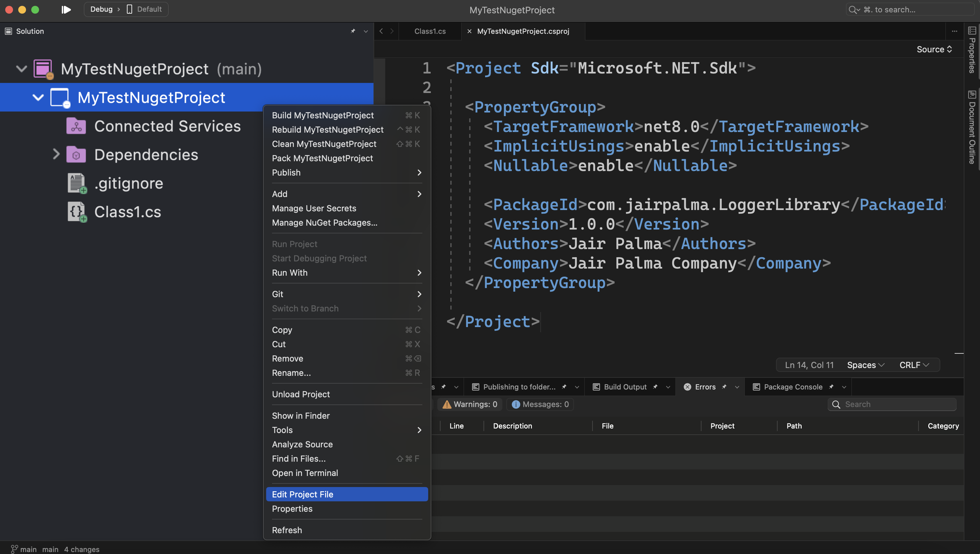The image size is (980, 554).
Task: Navigate back with the left arrow
Action: pyautogui.click(x=381, y=31)
